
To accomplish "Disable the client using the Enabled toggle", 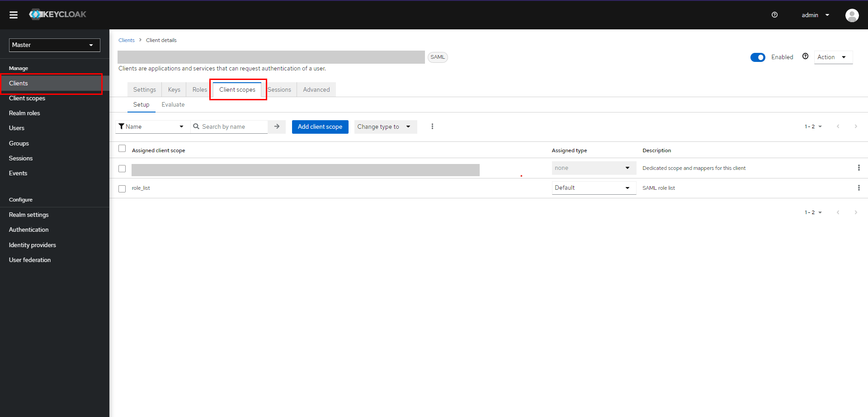I will pyautogui.click(x=758, y=57).
